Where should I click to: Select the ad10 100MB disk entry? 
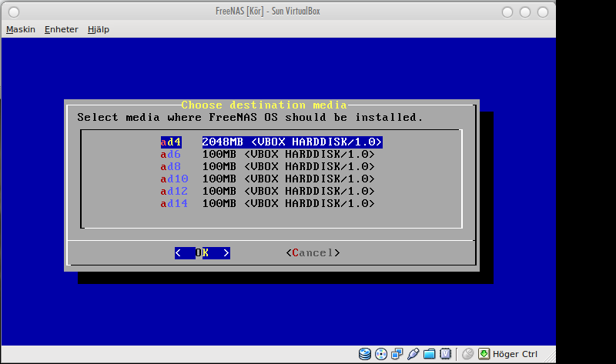point(267,179)
